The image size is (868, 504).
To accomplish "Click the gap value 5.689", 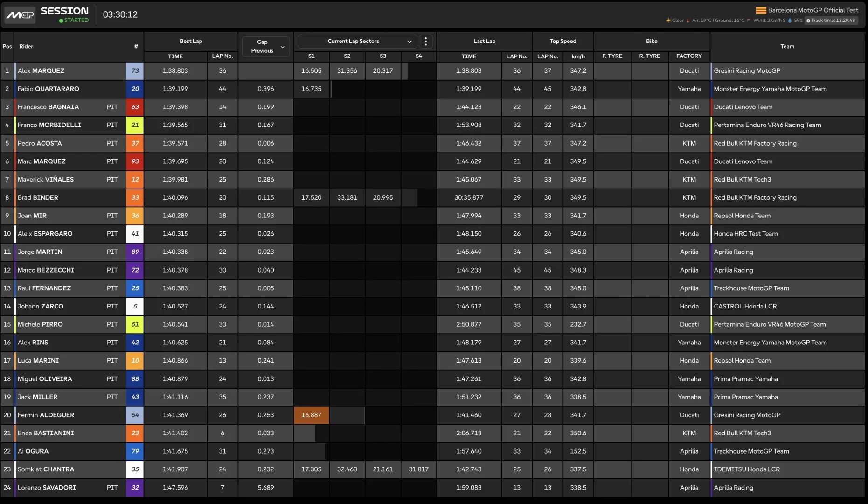I will coord(266,487).
